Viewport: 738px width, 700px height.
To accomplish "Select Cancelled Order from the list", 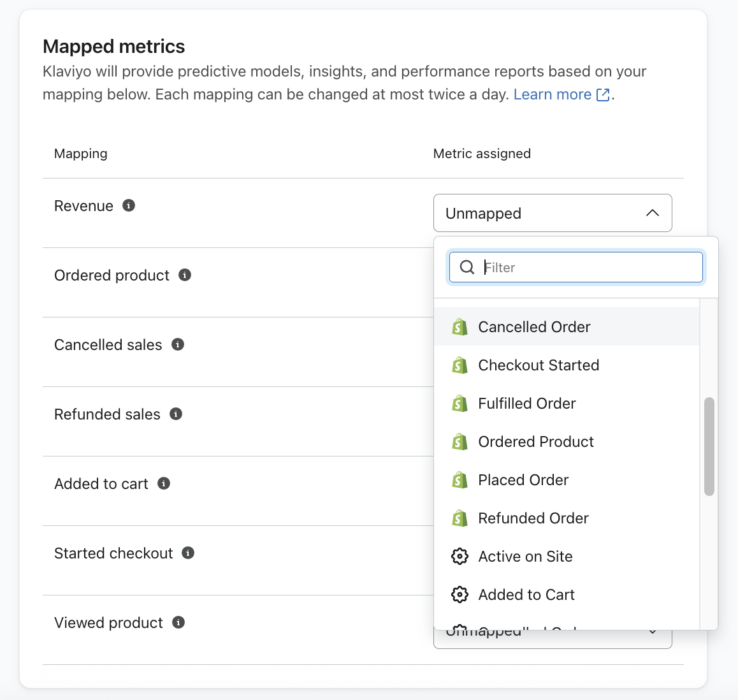I will coord(534,327).
